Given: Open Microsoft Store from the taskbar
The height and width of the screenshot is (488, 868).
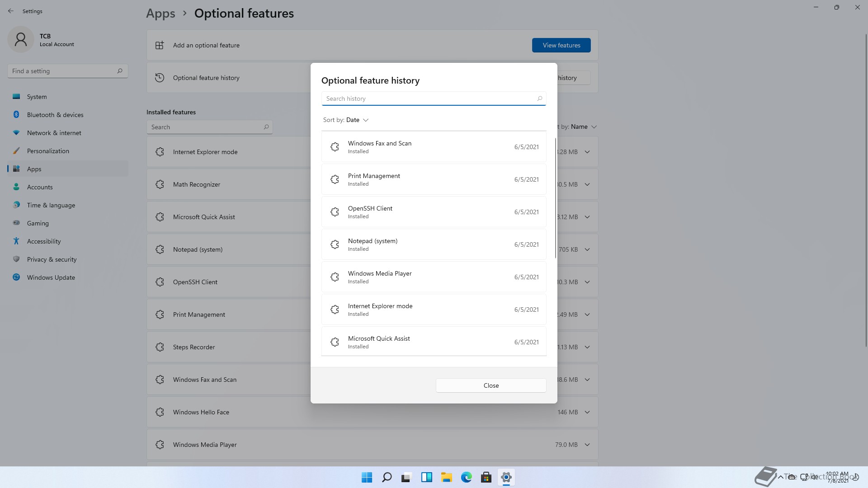Looking at the screenshot, I should 486,477.
